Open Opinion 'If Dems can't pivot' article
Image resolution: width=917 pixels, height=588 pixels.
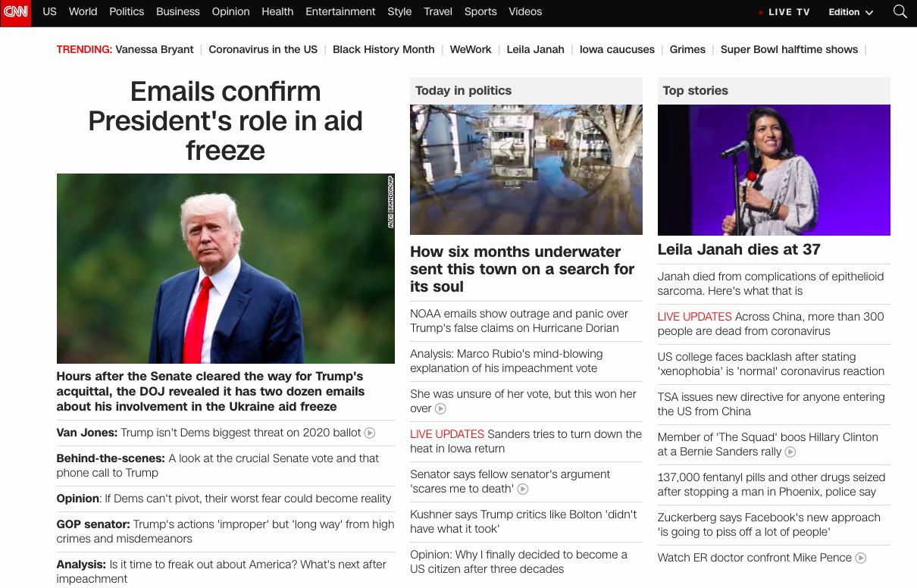coord(224,499)
